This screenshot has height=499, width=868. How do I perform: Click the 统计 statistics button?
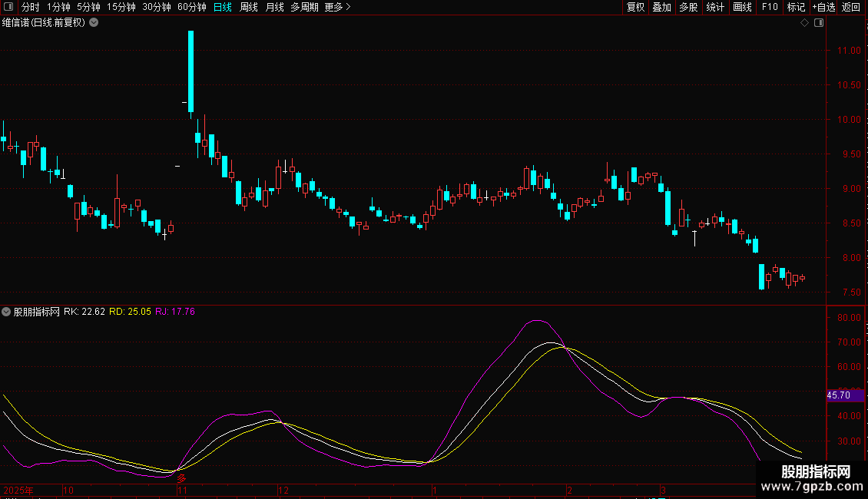tap(715, 7)
